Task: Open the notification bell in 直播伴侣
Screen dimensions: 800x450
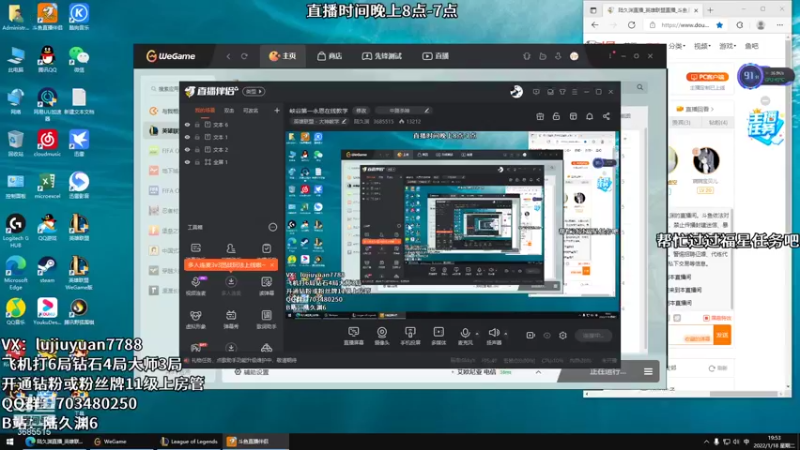Action: (589, 117)
